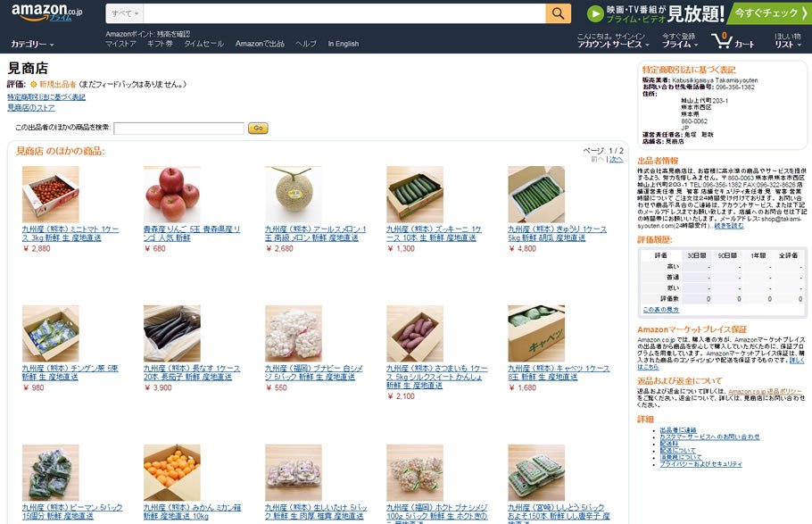812x524 pixels.
Task: Open the mini tomato product thumbnail
Action: [50, 194]
